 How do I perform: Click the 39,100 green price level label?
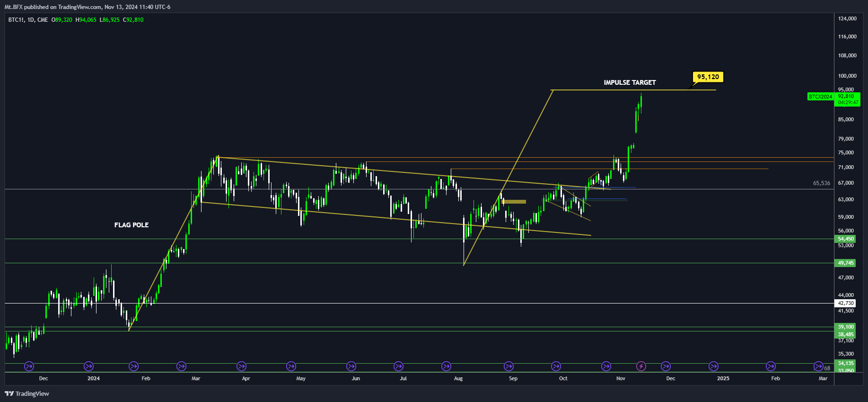pos(846,327)
